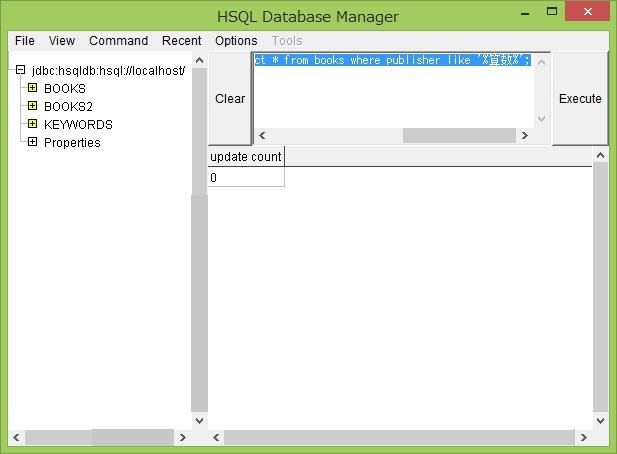The width and height of the screenshot is (617, 454).
Task: Click the results panel scroll right arrow
Action: pos(584,437)
